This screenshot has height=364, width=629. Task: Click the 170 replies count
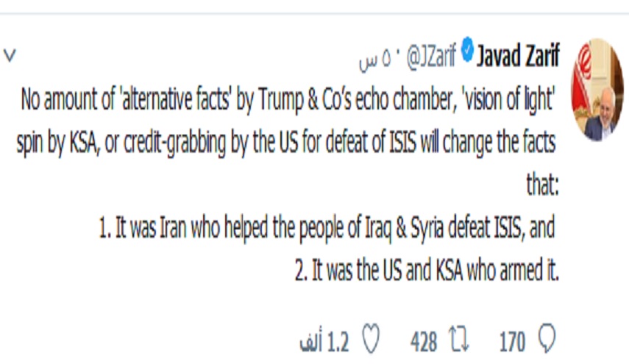(x=512, y=341)
